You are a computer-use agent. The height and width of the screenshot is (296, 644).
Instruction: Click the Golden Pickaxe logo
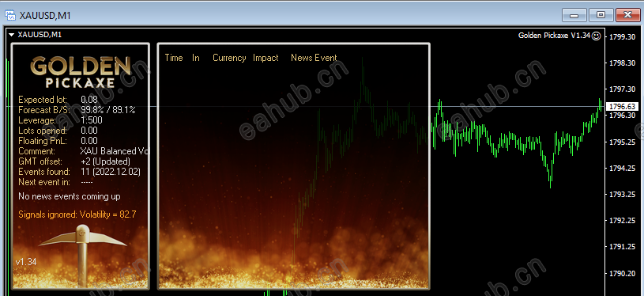point(81,73)
